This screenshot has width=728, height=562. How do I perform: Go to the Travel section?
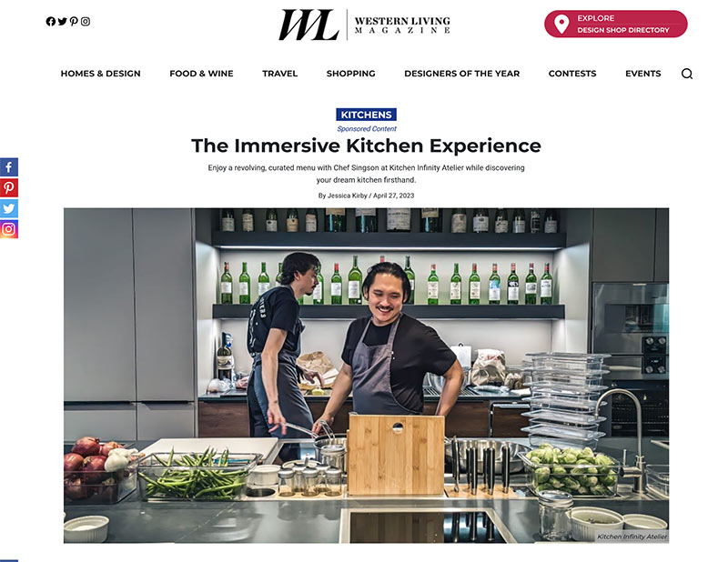pyautogui.click(x=279, y=74)
